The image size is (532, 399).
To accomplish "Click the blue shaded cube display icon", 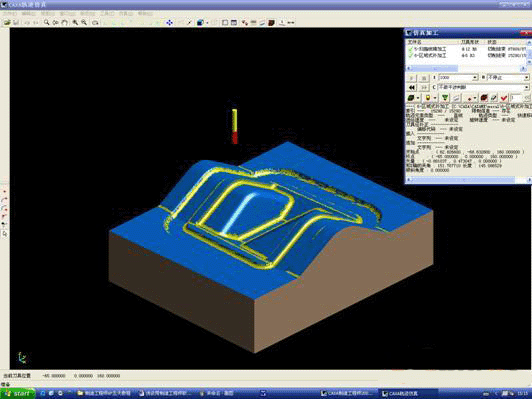I will [200, 22].
